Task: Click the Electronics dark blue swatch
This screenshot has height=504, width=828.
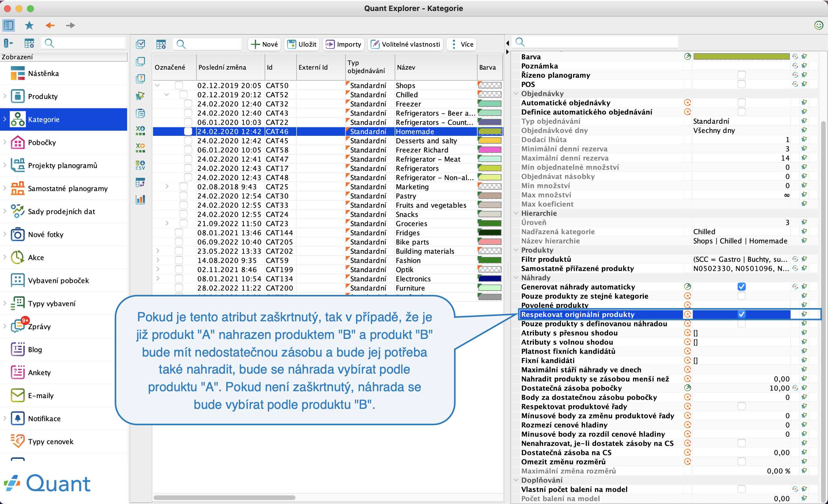Action: 490,278
